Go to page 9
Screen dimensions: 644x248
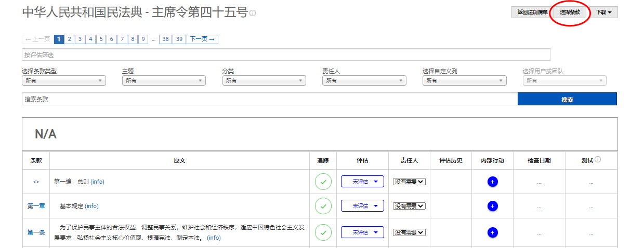pyautogui.click(x=144, y=39)
